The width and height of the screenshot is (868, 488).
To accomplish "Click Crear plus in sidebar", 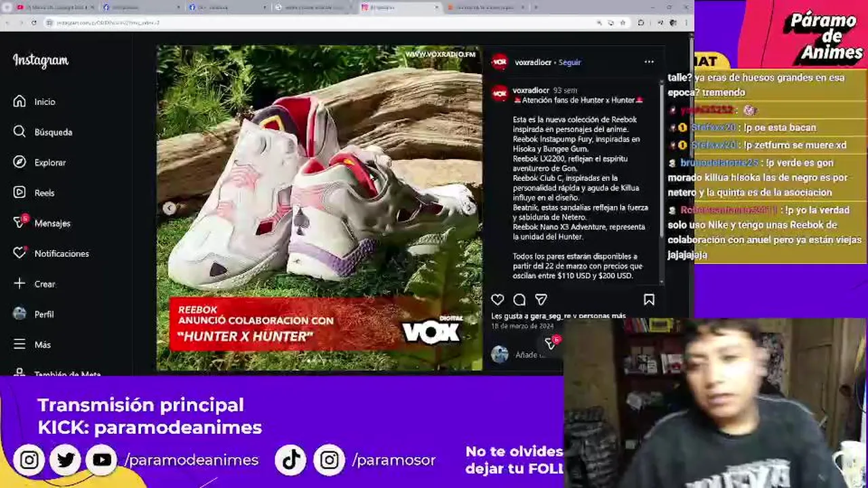I will [x=20, y=283].
